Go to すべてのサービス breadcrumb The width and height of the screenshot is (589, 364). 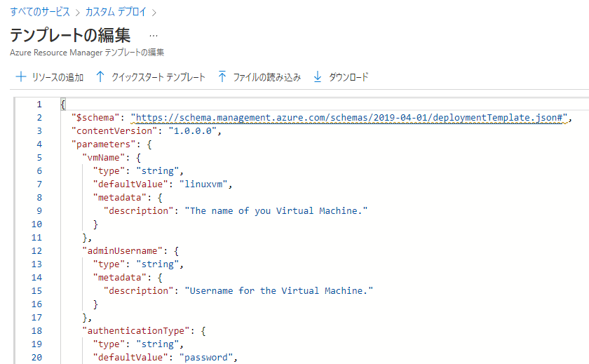[x=40, y=12]
